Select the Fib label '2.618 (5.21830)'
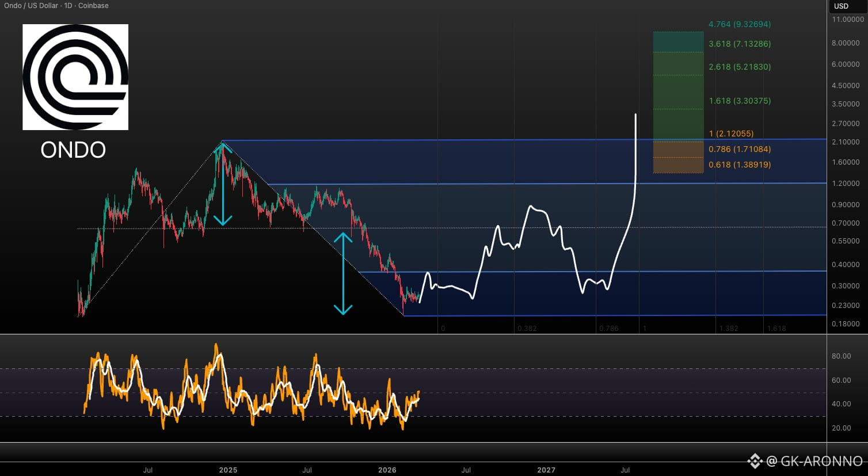This screenshot has width=868, height=476. click(x=740, y=67)
